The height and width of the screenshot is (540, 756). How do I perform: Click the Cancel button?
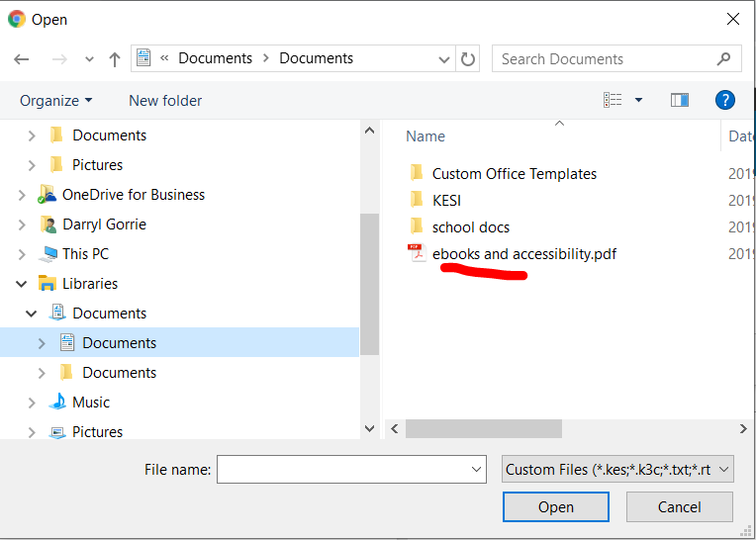680,506
